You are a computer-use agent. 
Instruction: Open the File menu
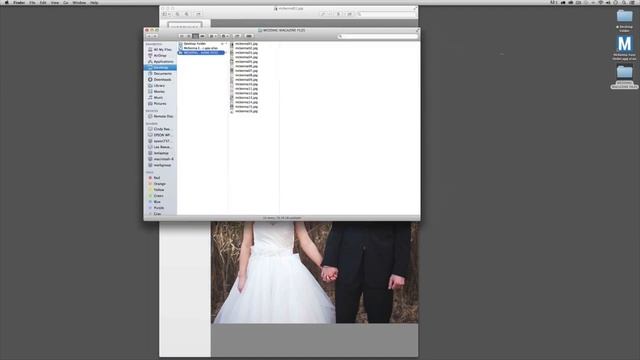[x=32, y=2]
